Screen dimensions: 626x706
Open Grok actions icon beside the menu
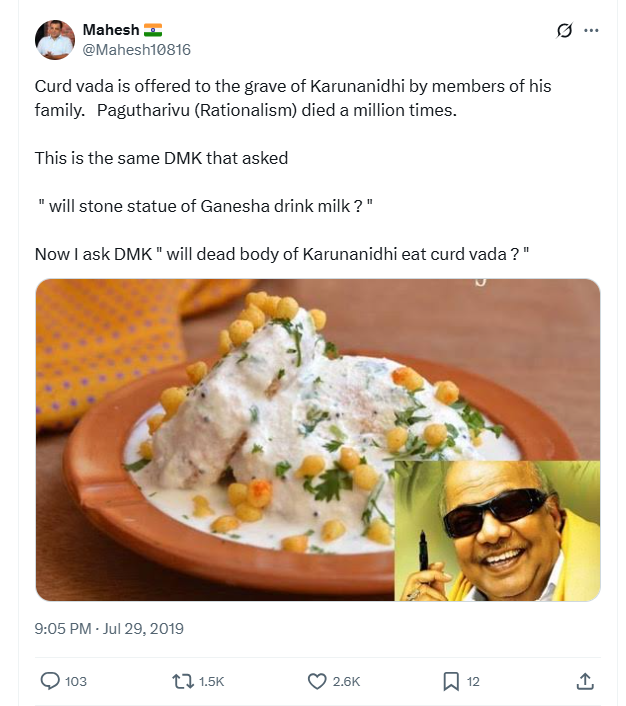click(x=565, y=31)
